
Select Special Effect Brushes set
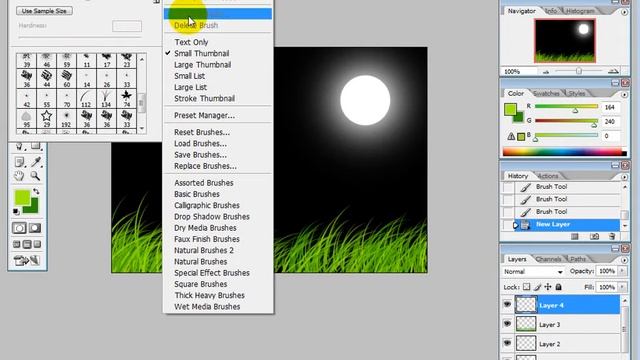pyautogui.click(x=212, y=273)
